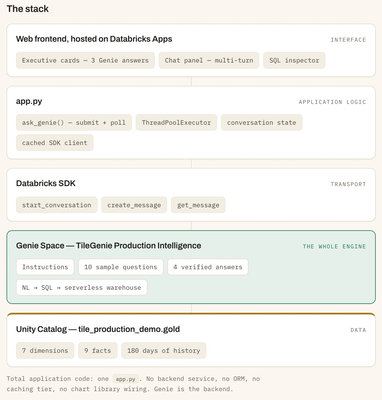Select the 'NL → SQL → serverless warehouse' chip
This screenshot has height=400, width=382.
pos(82,287)
